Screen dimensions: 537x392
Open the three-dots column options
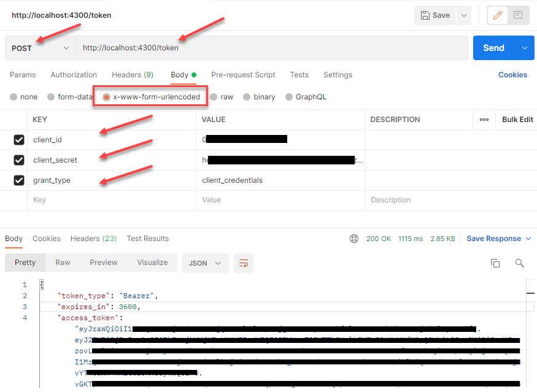coord(484,120)
